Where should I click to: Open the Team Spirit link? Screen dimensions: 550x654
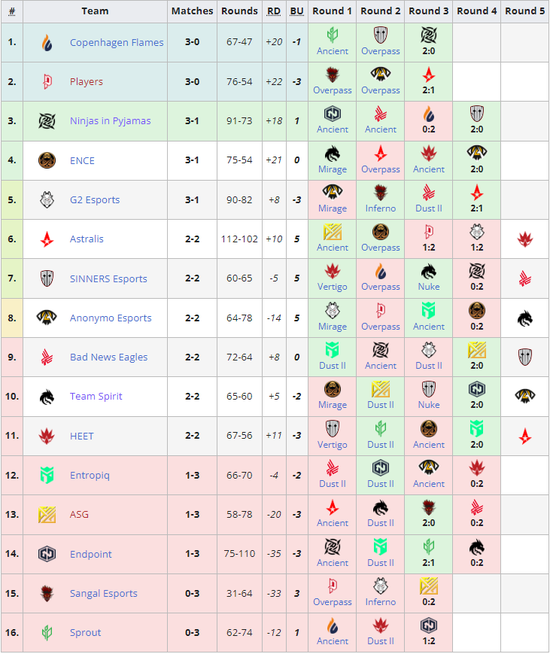(x=96, y=396)
